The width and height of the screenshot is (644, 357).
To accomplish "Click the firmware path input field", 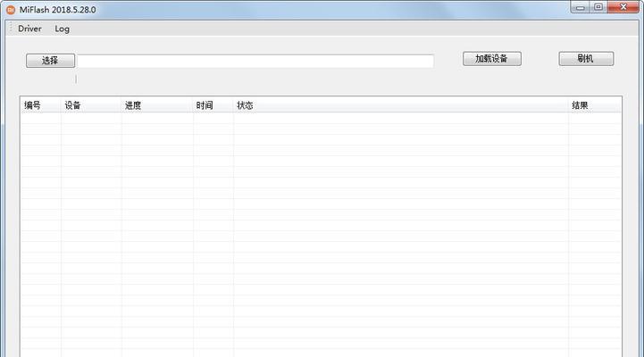I will [x=255, y=61].
